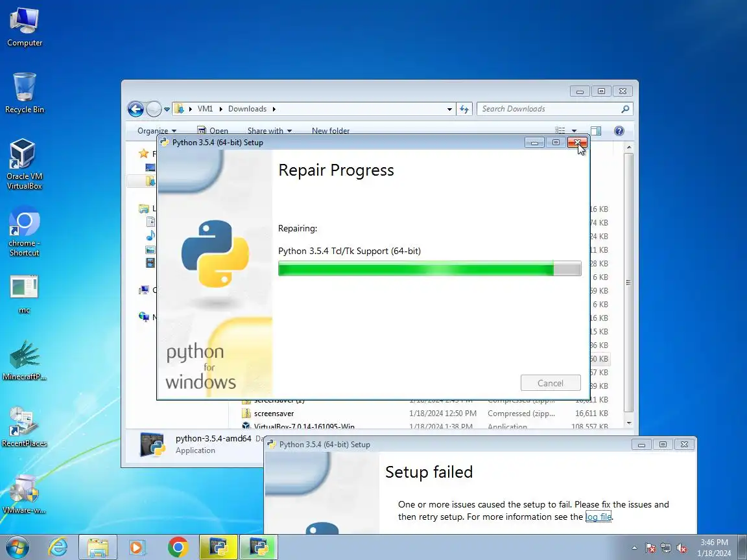Open the view options dropdown arrow

point(574,130)
